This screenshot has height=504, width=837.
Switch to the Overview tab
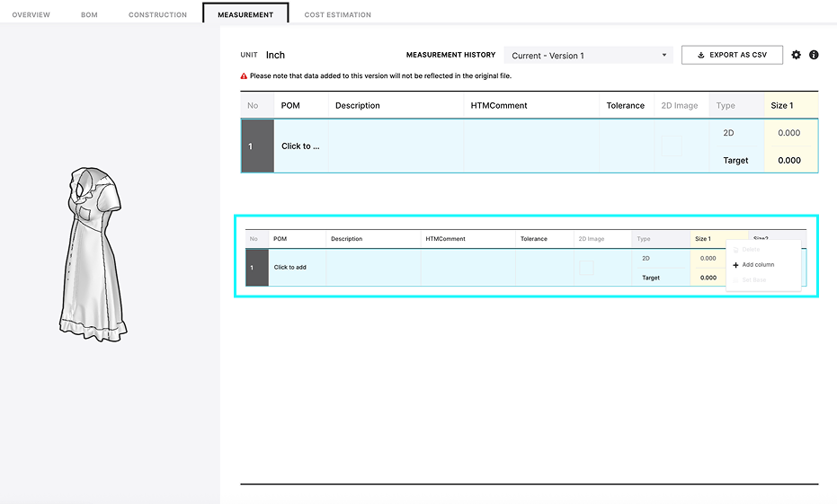click(31, 15)
